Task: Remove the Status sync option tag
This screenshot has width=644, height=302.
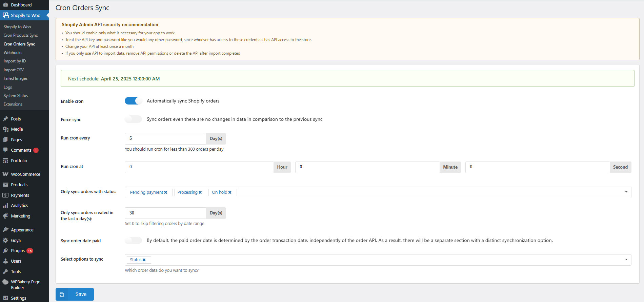Action: tap(144, 260)
